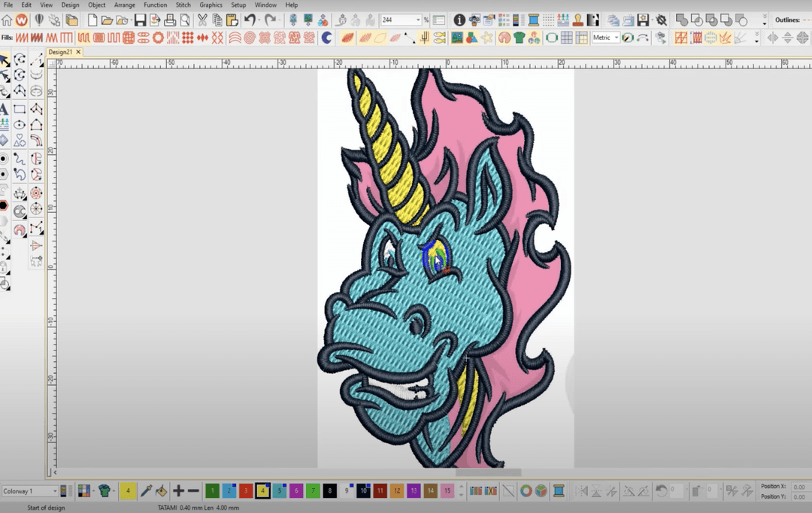Toggle the hoop display icon
Image resolution: width=812 pixels, height=513 pixels.
[x=552, y=38]
